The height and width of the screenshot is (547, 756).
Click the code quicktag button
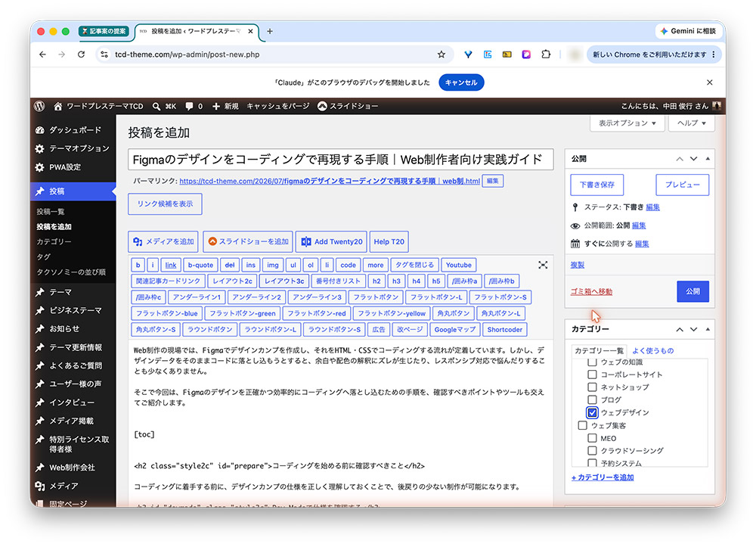click(x=348, y=265)
